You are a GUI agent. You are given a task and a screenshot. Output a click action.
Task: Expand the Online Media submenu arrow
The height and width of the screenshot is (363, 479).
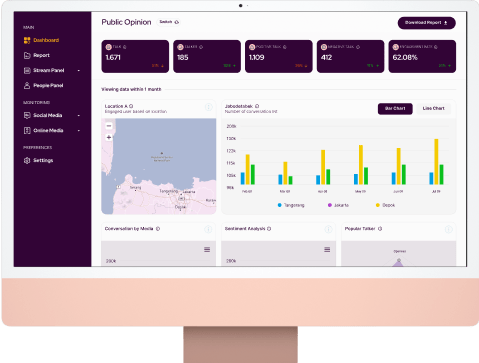tap(79, 131)
